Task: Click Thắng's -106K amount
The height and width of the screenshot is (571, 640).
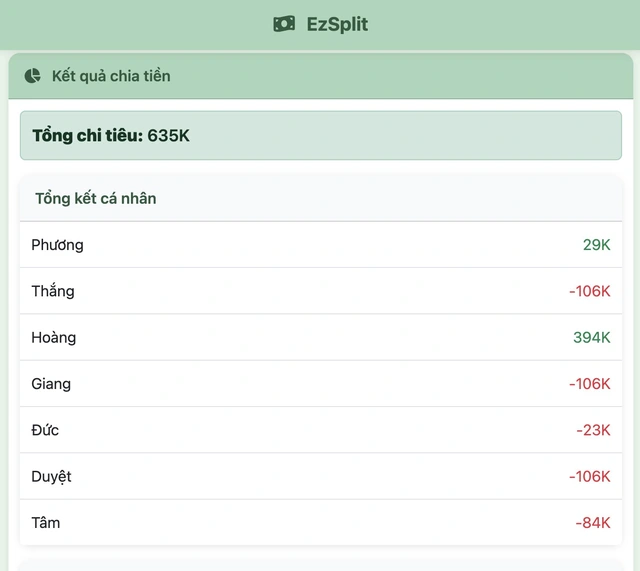Action: pyautogui.click(x=589, y=291)
